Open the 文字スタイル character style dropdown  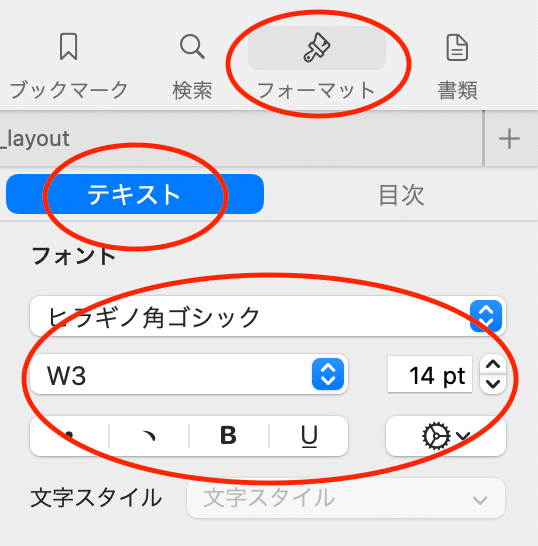(x=346, y=498)
